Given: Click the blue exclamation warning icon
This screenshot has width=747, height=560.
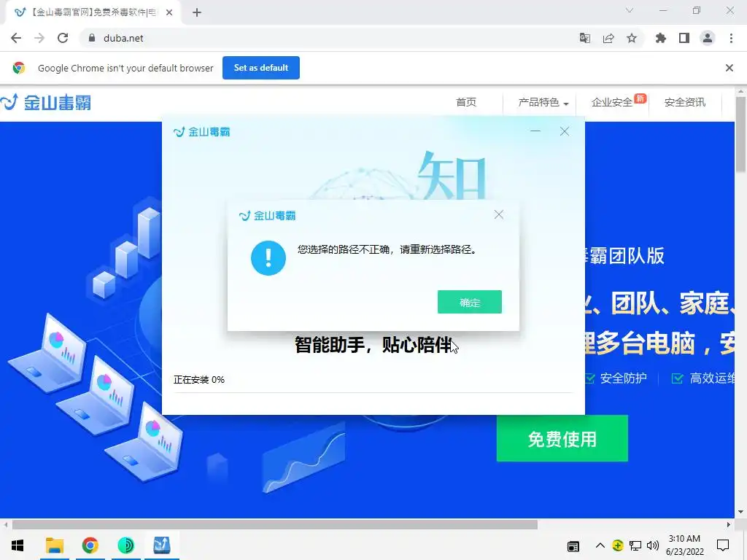Looking at the screenshot, I should [x=268, y=257].
